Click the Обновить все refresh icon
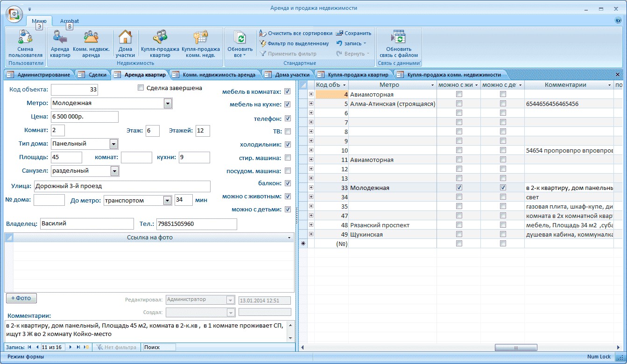The width and height of the screenshot is (627, 364). [x=240, y=38]
